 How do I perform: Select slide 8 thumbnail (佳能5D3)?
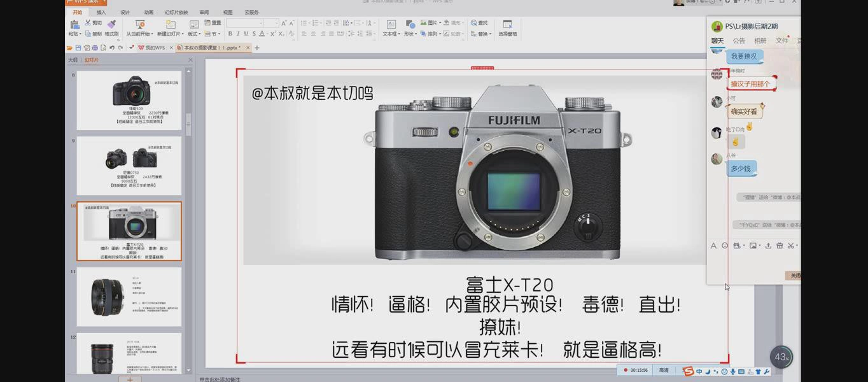[129, 101]
